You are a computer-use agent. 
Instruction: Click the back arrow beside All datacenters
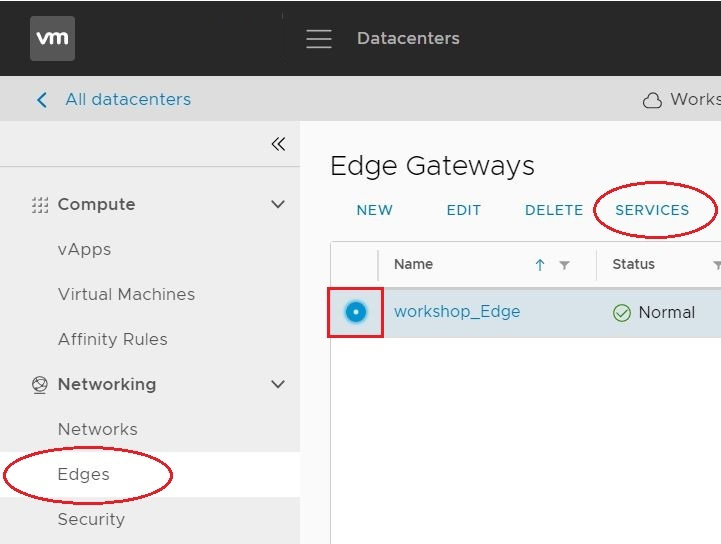click(42, 99)
